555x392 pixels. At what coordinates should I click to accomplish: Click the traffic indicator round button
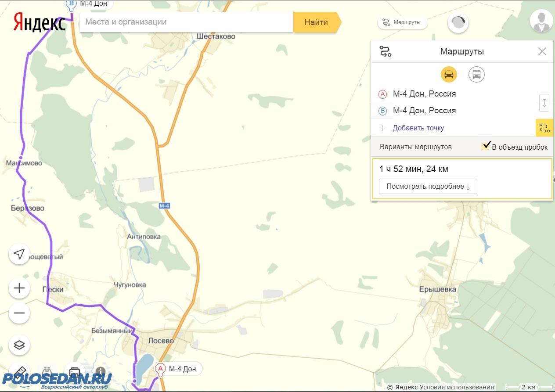click(x=458, y=23)
